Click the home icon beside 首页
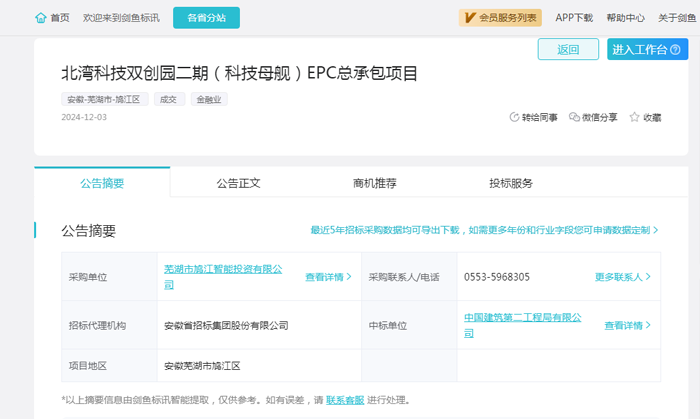The image size is (700, 419). (x=40, y=18)
